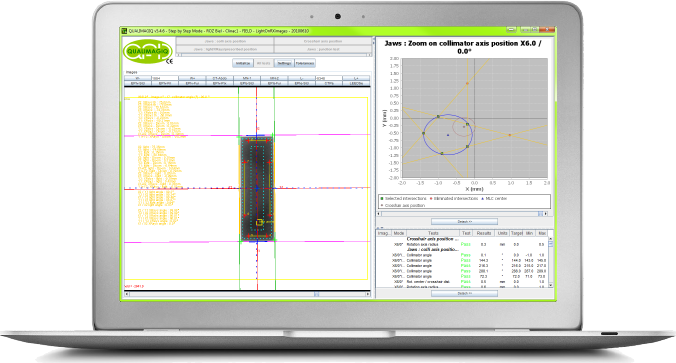Screen dimensions: 676x363
Task: Select 'Jaws / colli axis position' group row
Action: tap(462, 250)
